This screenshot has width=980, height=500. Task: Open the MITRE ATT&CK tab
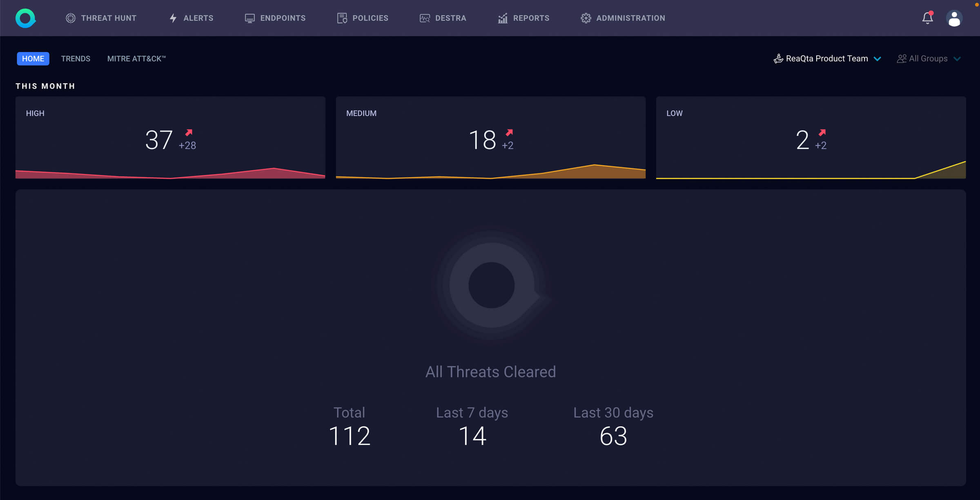pos(136,58)
